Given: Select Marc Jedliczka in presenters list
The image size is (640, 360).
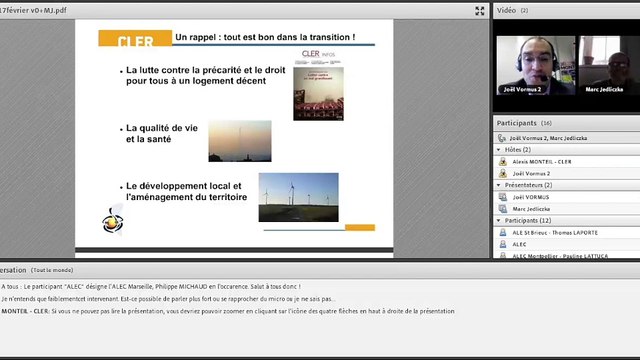Looking at the screenshot, I should [531, 209].
